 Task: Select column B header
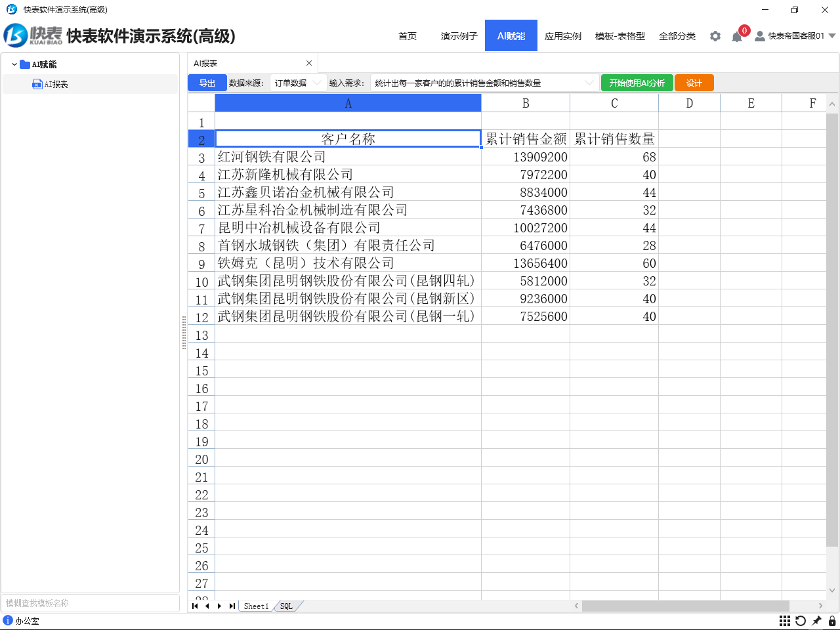(526, 103)
